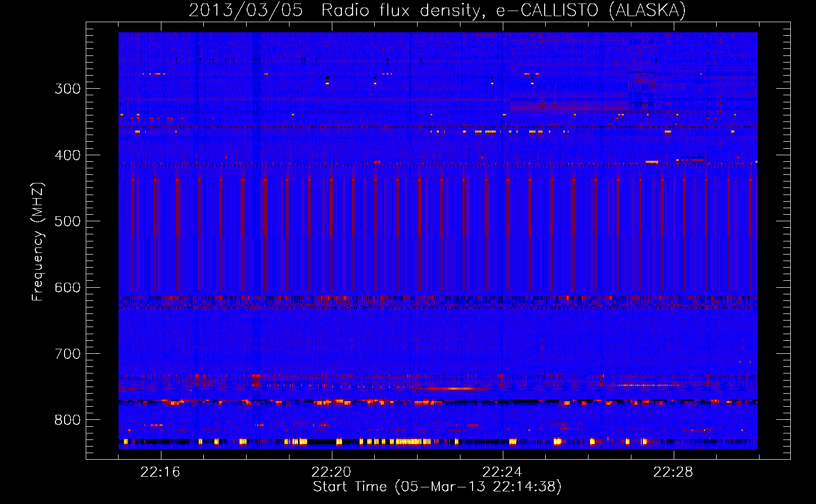Click the 500 frequency tick label
816x504 pixels.
tap(68, 221)
